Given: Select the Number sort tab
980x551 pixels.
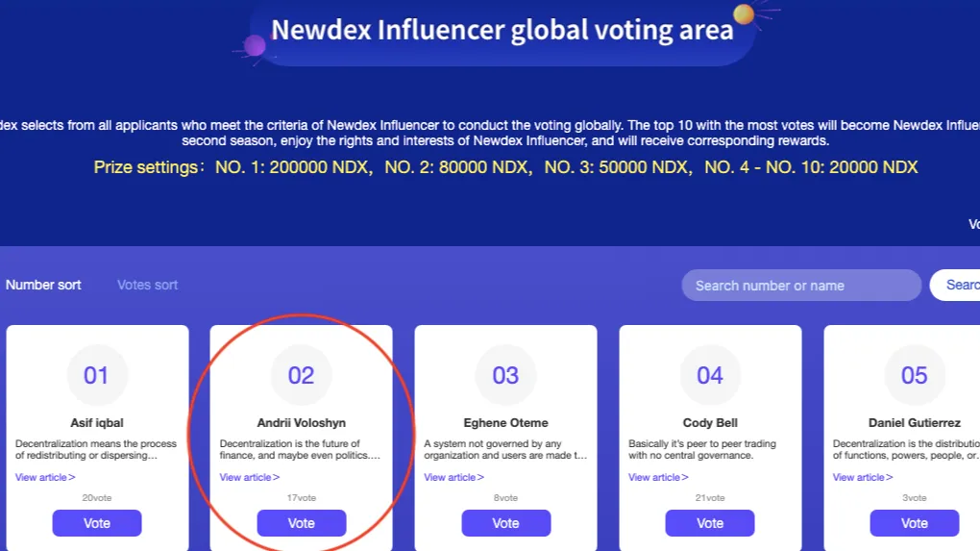Looking at the screenshot, I should pos(43,286).
